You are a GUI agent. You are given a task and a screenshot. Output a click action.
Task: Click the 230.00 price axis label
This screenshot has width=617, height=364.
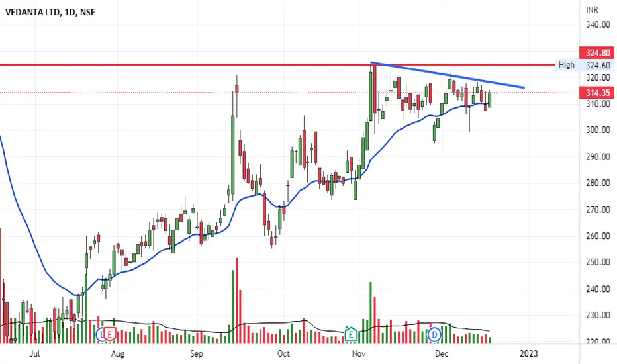[598, 315]
